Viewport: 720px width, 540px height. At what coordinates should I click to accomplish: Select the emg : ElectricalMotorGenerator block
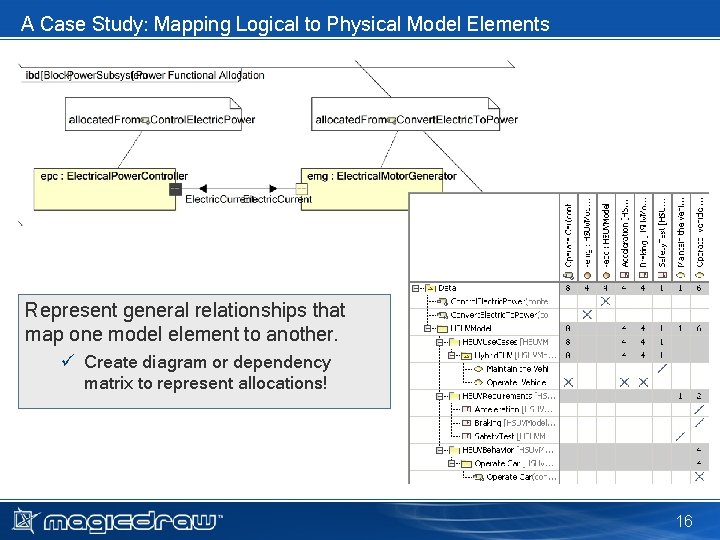click(372, 189)
